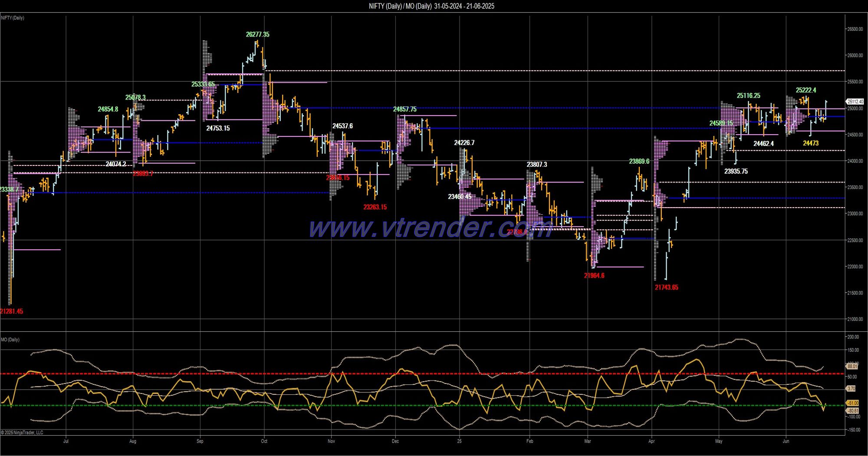
Task: Click the Apr label on time axis
Action: [x=651, y=441]
